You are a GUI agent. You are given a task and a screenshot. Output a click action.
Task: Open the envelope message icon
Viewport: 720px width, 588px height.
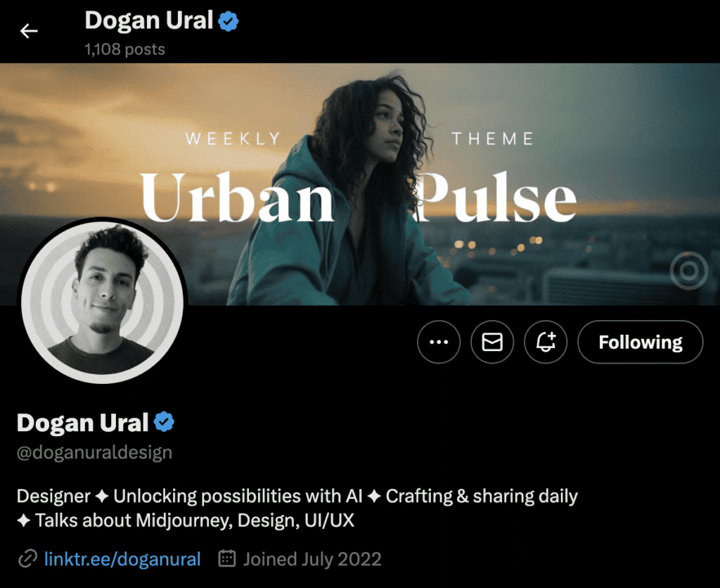pyautogui.click(x=491, y=342)
